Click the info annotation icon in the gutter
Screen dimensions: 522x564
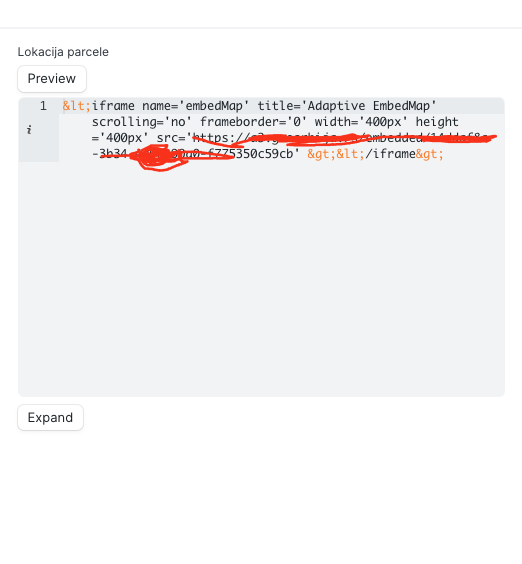point(29,129)
